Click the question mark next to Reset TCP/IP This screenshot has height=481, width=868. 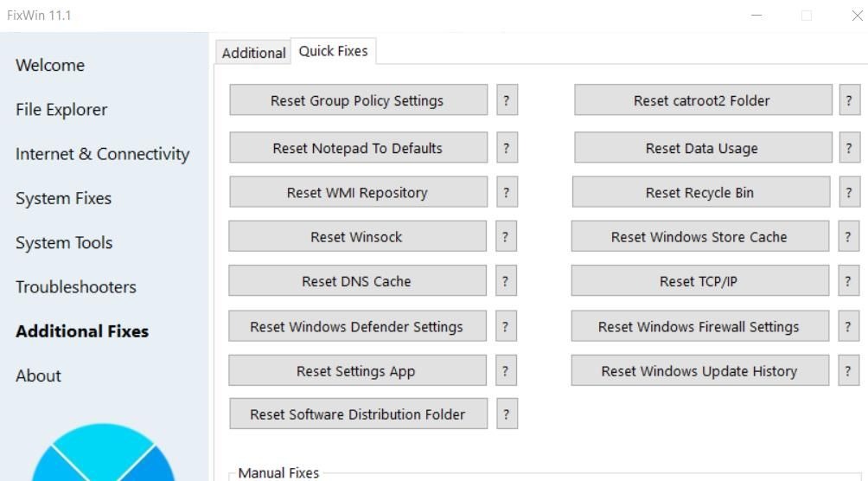pos(849,281)
